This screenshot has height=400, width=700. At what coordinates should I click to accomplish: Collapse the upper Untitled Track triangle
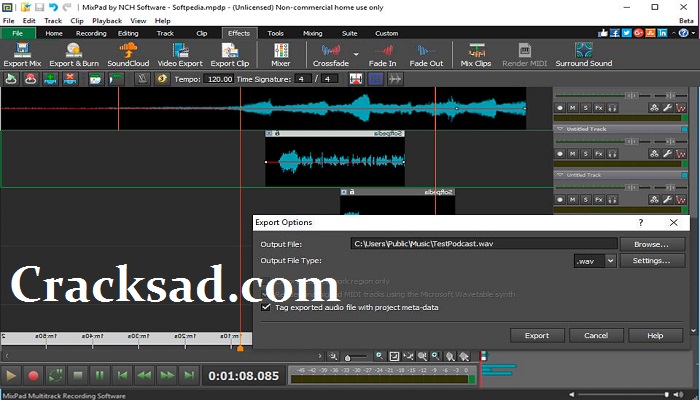coord(560,129)
